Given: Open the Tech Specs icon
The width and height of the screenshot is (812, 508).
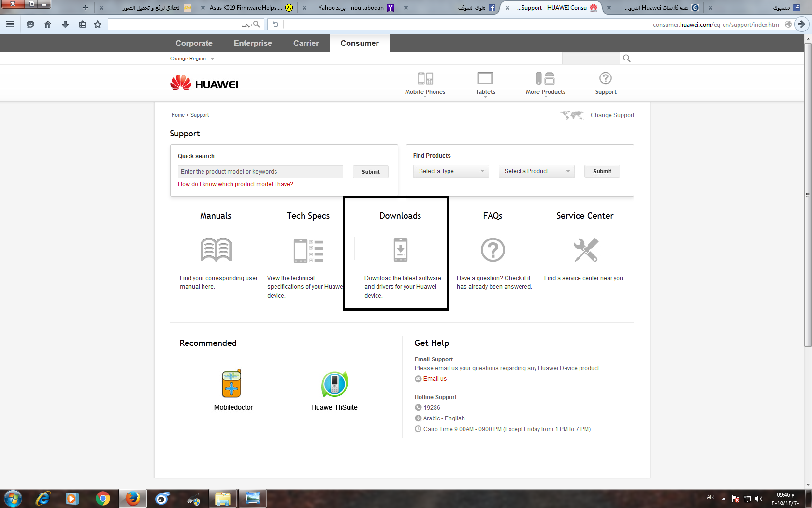Looking at the screenshot, I should coord(308,251).
